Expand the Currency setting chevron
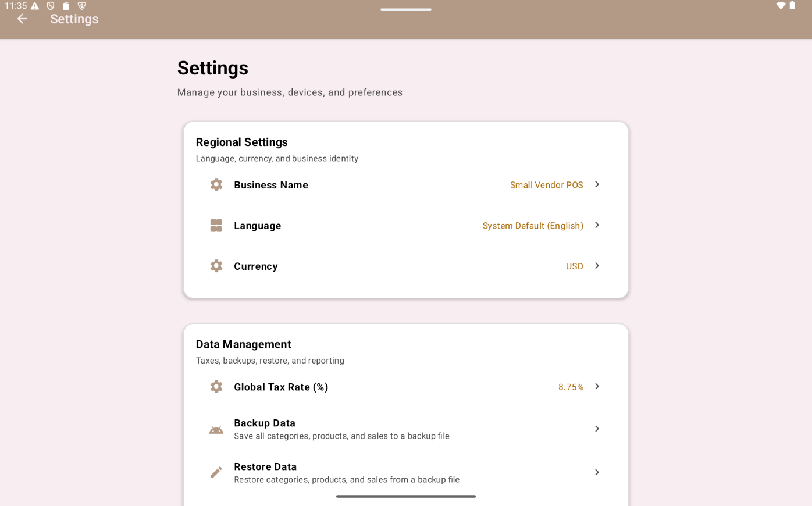The image size is (812, 506). (x=597, y=266)
